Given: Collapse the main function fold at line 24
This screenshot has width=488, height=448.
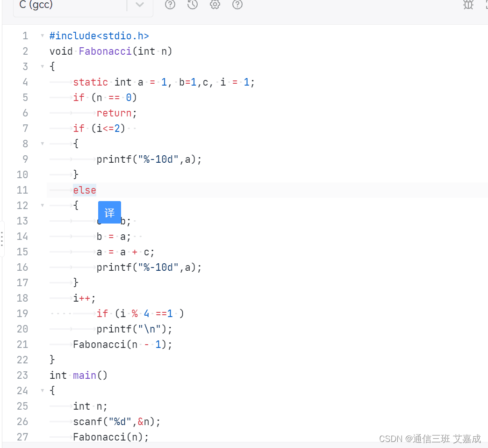Looking at the screenshot, I should 42,390.
